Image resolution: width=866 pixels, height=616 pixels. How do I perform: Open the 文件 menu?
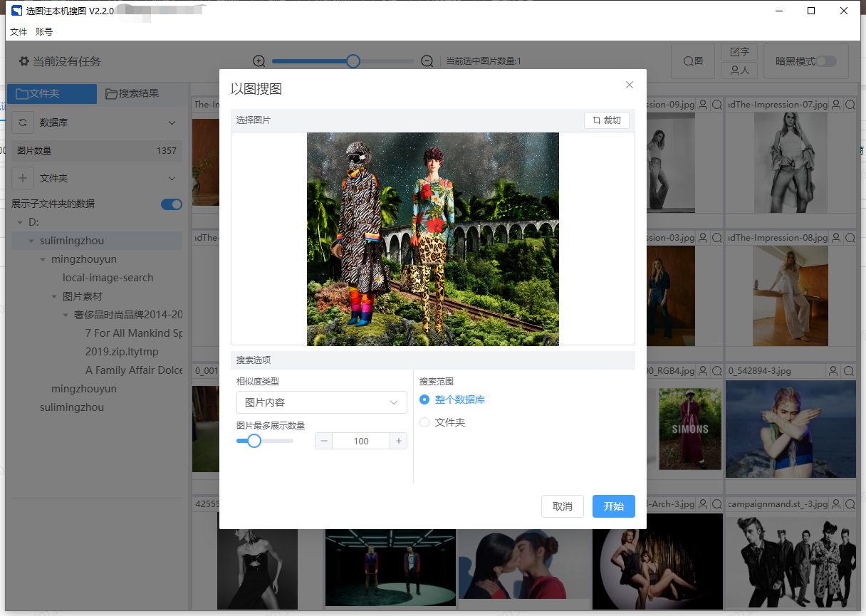click(x=19, y=31)
